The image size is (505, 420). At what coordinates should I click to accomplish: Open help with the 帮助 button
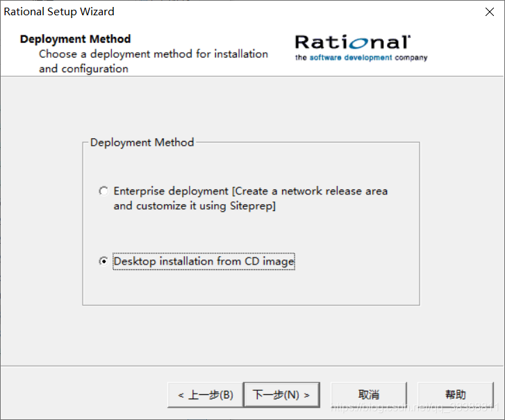point(456,395)
